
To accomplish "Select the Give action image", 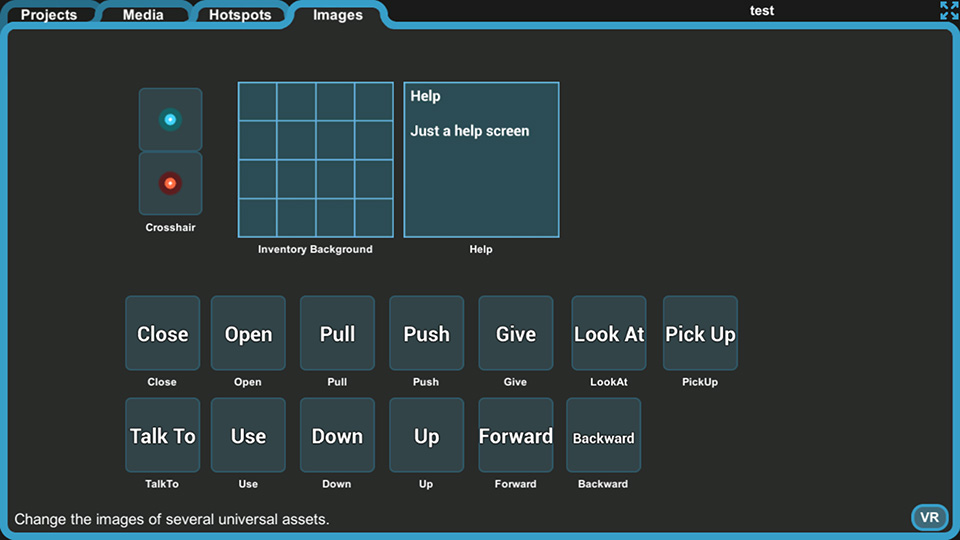I will [x=516, y=333].
